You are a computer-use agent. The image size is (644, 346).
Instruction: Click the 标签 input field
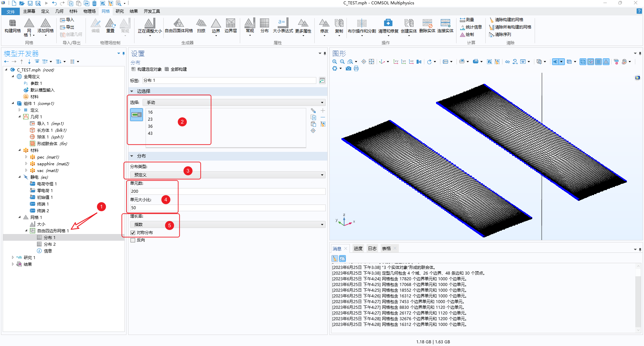pyautogui.click(x=229, y=80)
